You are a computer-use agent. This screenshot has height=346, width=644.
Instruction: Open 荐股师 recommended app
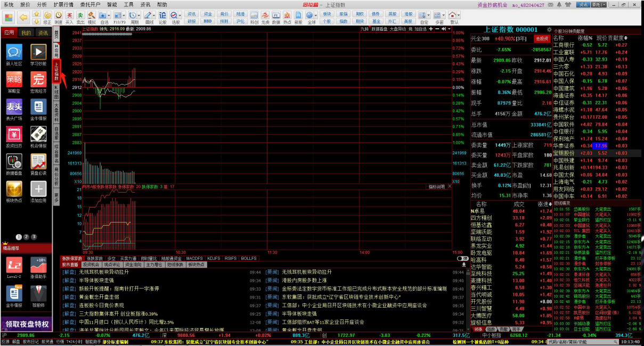38,296
